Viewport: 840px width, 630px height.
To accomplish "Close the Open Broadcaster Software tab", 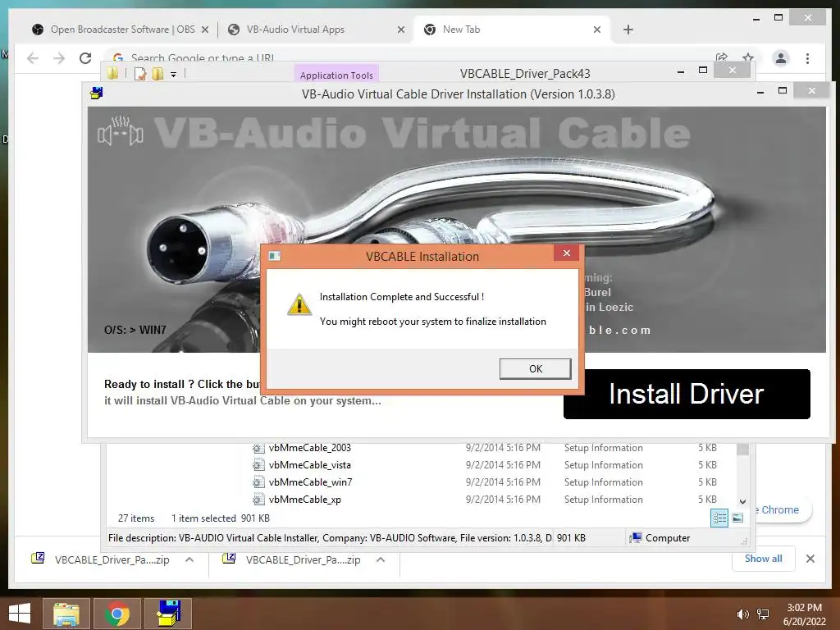I will pos(204,30).
